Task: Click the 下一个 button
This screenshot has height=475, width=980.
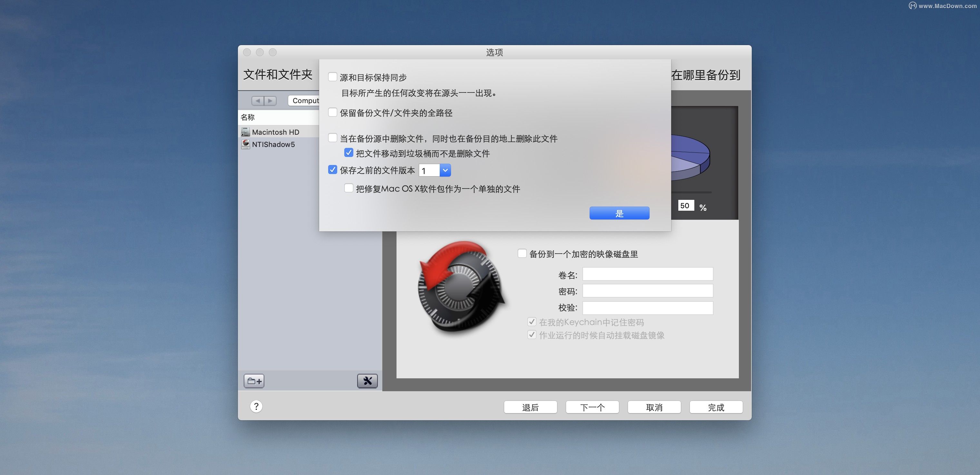Action: pyautogui.click(x=592, y=407)
